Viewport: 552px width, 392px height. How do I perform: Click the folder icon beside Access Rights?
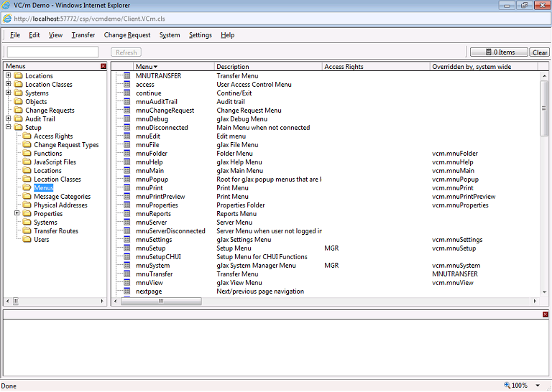(27, 136)
